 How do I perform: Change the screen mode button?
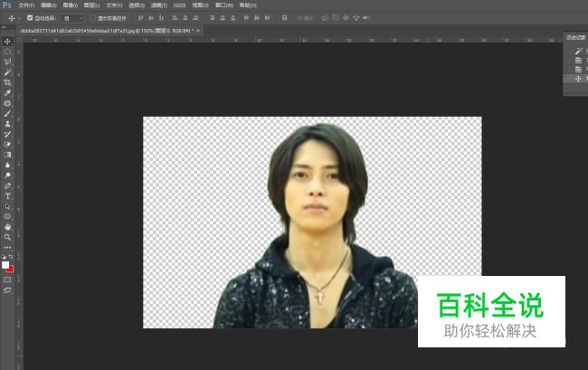click(x=7, y=290)
